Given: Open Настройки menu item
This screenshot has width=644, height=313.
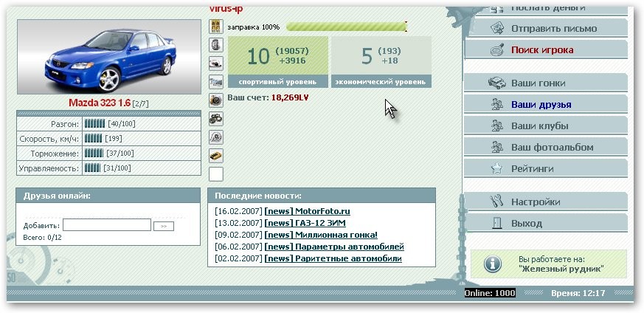Looking at the screenshot, I should pos(546,202).
